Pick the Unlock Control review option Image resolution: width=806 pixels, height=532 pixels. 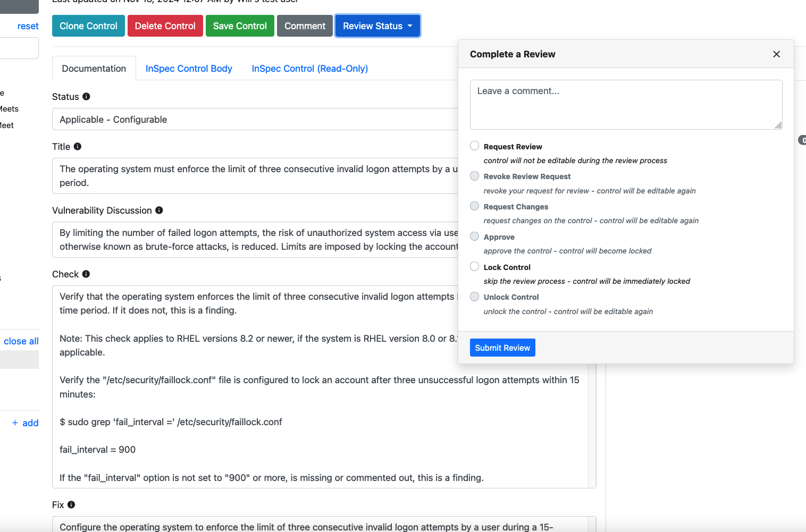474,296
